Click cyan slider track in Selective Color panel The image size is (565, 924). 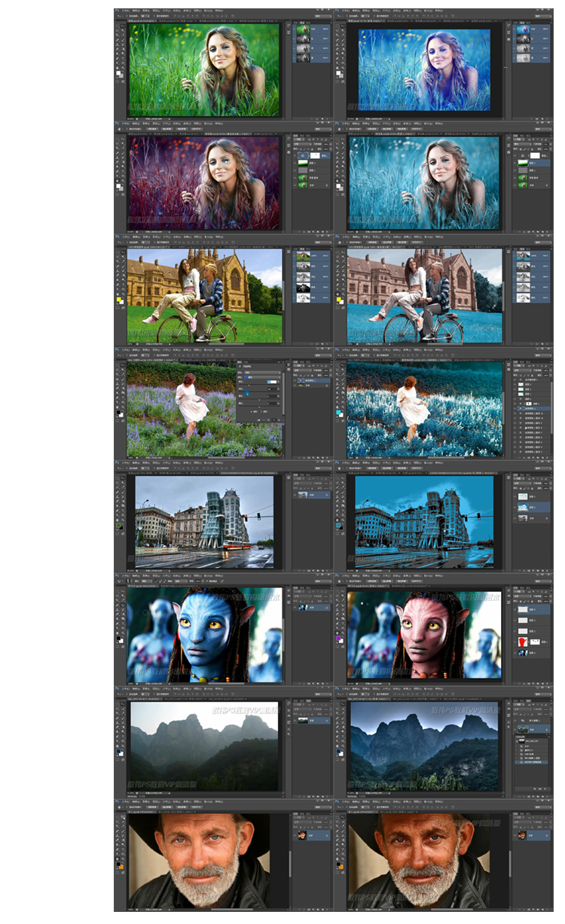click(x=258, y=386)
